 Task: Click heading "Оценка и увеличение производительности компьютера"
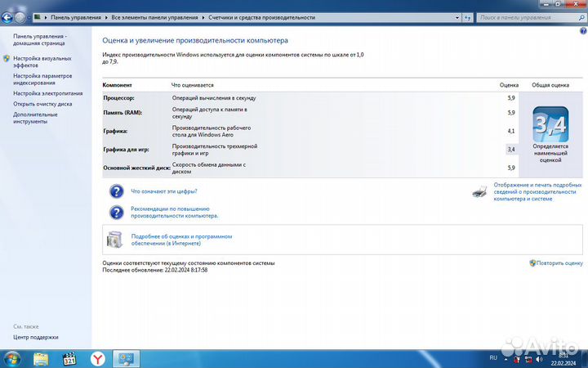[195, 40]
